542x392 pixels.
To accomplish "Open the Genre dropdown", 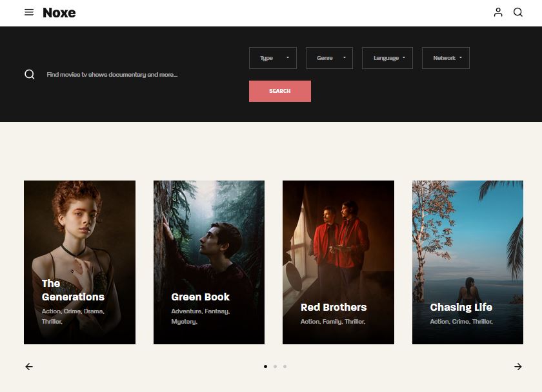I will (x=329, y=58).
